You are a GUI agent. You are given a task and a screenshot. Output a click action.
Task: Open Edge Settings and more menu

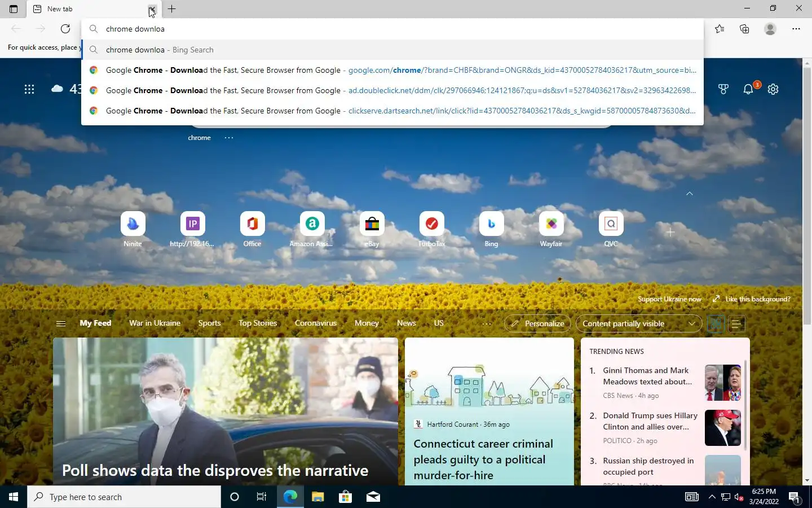[x=796, y=29]
